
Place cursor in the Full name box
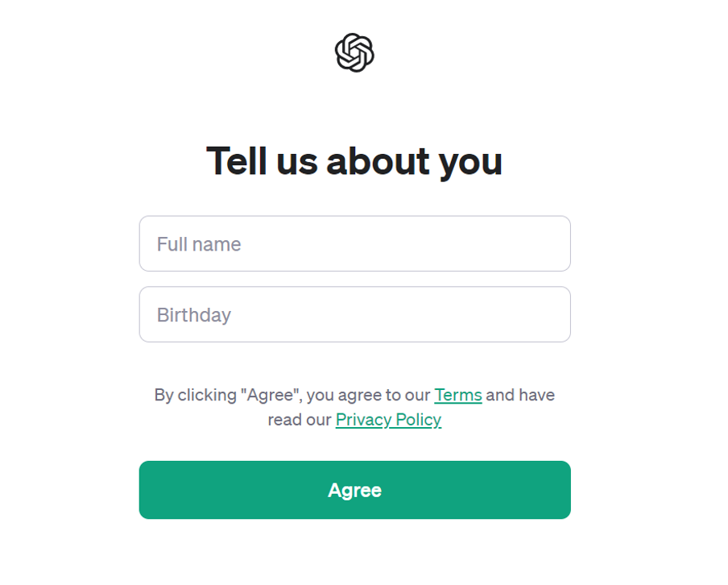click(354, 243)
